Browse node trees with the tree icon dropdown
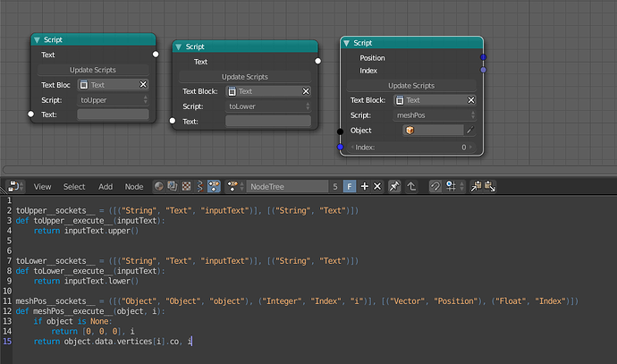 [x=235, y=186]
